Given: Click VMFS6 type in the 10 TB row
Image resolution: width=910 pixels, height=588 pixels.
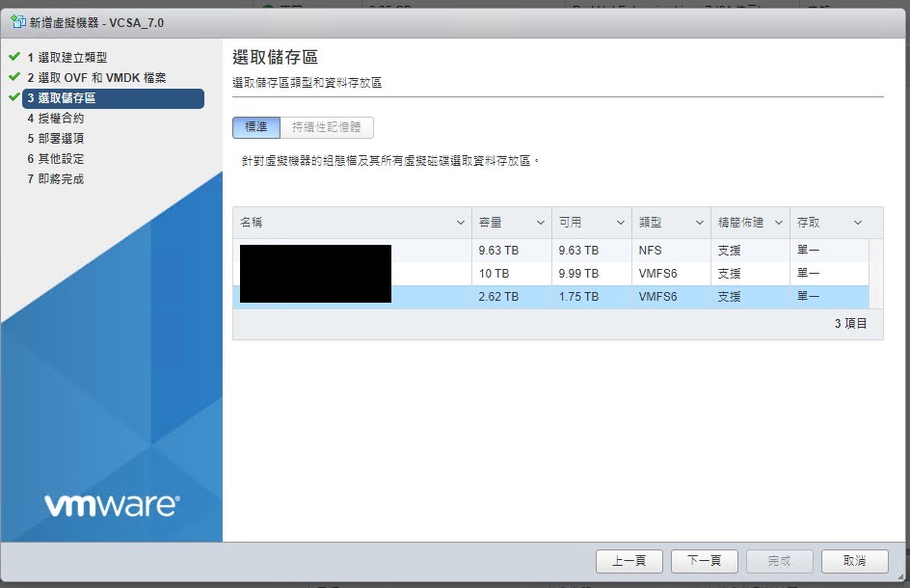Looking at the screenshot, I should [x=657, y=274].
